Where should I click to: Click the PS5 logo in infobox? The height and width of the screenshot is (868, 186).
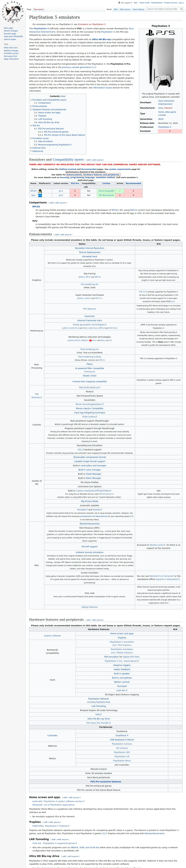point(161,33)
